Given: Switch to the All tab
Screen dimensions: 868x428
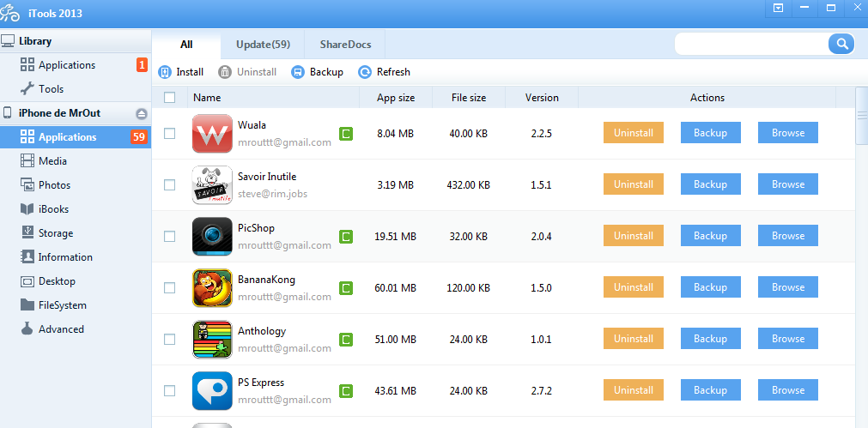Looking at the screenshot, I should [x=186, y=45].
